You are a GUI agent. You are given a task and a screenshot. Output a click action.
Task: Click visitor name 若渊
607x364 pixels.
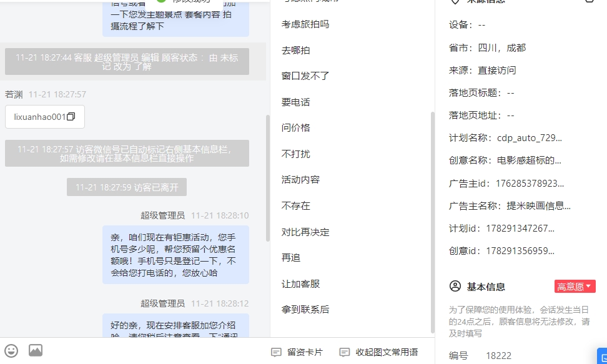coord(14,94)
